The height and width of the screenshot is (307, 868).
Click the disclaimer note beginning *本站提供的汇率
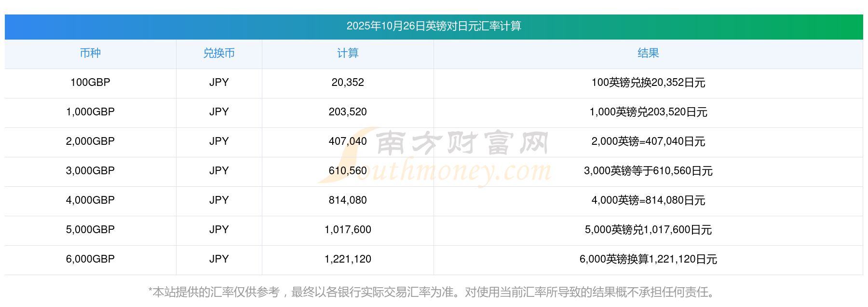pyautogui.click(x=434, y=292)
